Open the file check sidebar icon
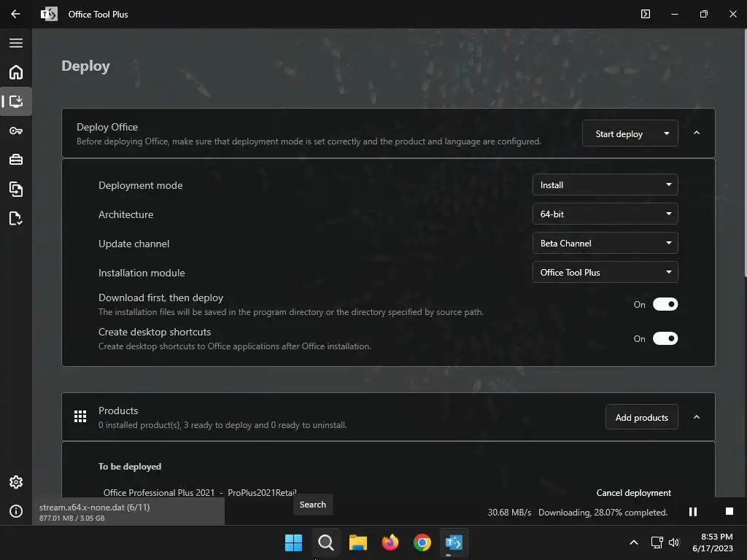747x560 pixels. (x=16, y=219)
